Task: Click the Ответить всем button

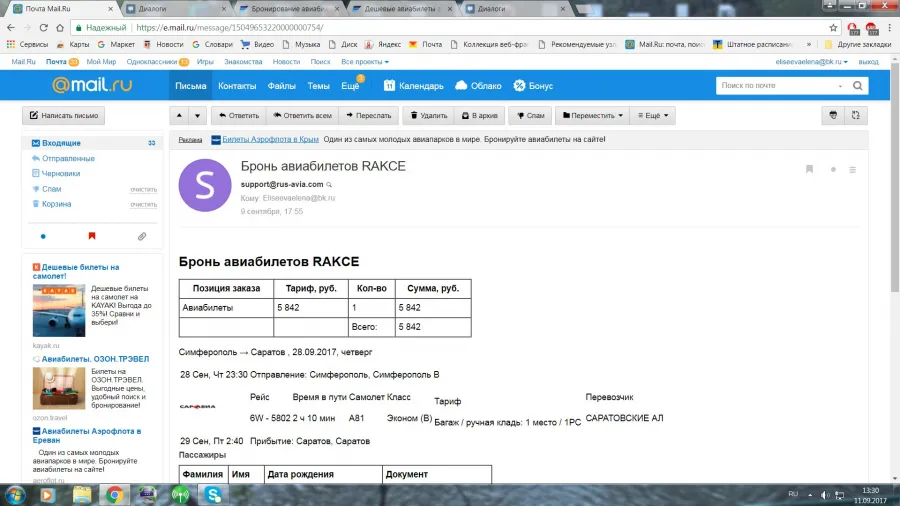Action: pos(302,115)
